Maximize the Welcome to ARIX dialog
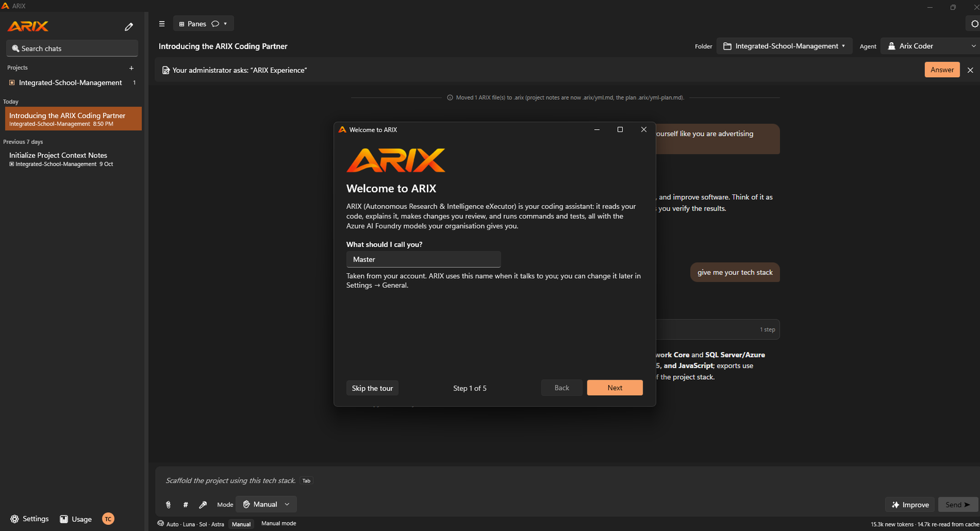The image size is (980, 531). [x=620, y=130]
